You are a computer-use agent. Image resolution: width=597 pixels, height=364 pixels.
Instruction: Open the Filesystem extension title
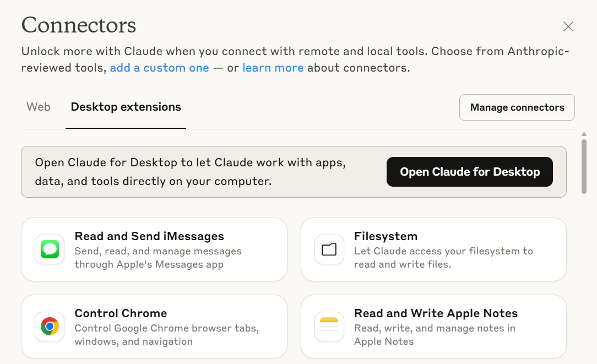(386, 236)
